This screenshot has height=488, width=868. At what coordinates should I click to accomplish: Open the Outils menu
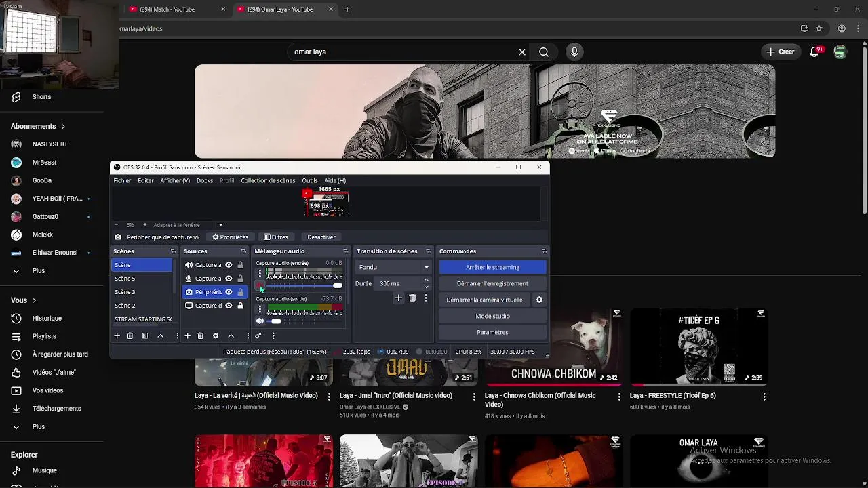(310, 180)
